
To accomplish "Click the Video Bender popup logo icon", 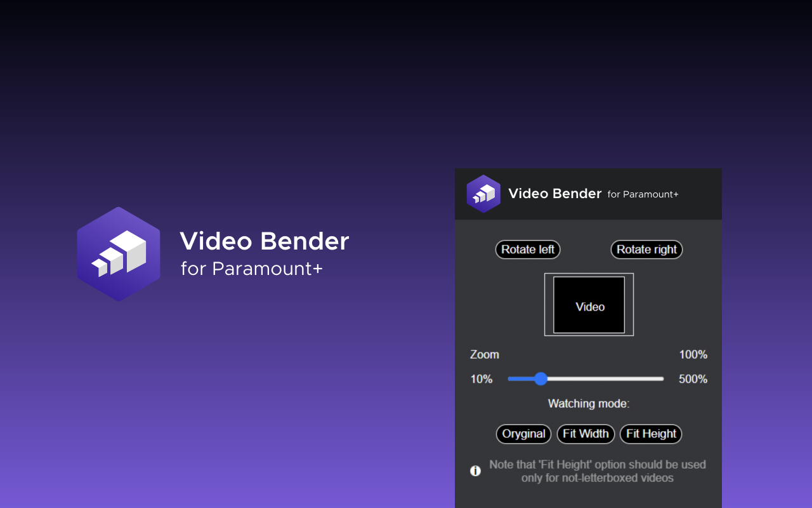I will (x=483, y=194).
